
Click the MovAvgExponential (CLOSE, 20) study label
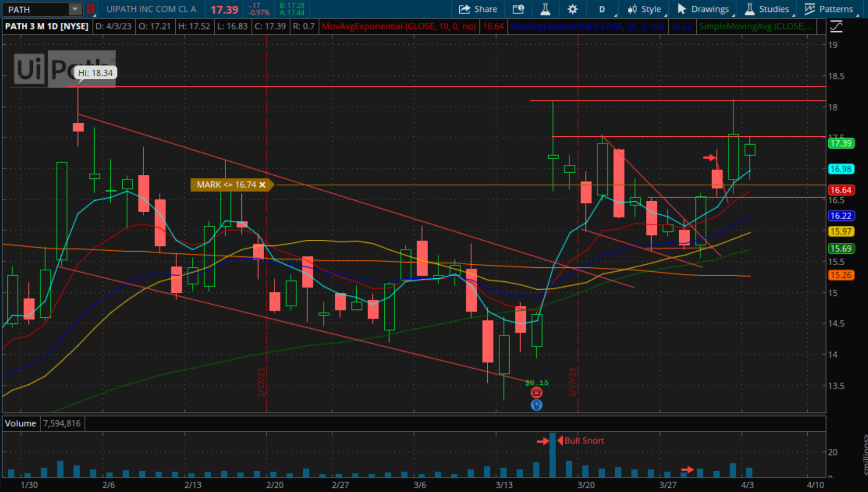(x=587, y=26)
